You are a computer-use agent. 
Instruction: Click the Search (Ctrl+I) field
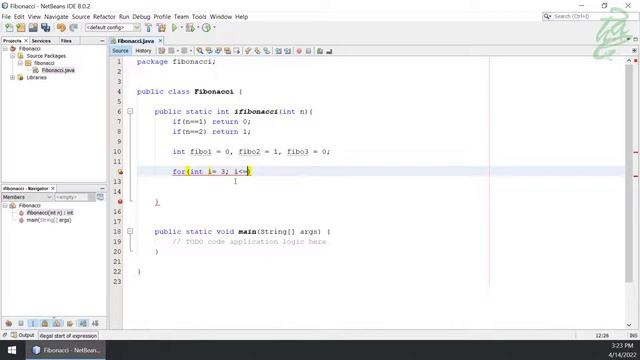[589, 16]
